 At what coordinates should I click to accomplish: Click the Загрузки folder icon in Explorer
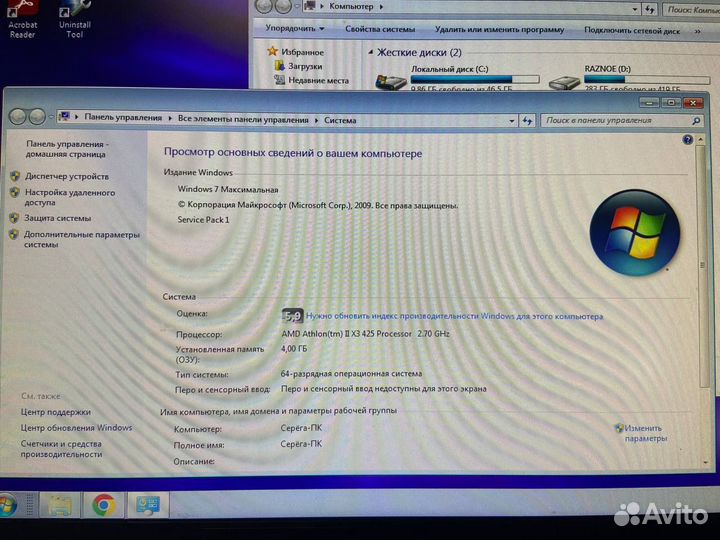[279, 66]
